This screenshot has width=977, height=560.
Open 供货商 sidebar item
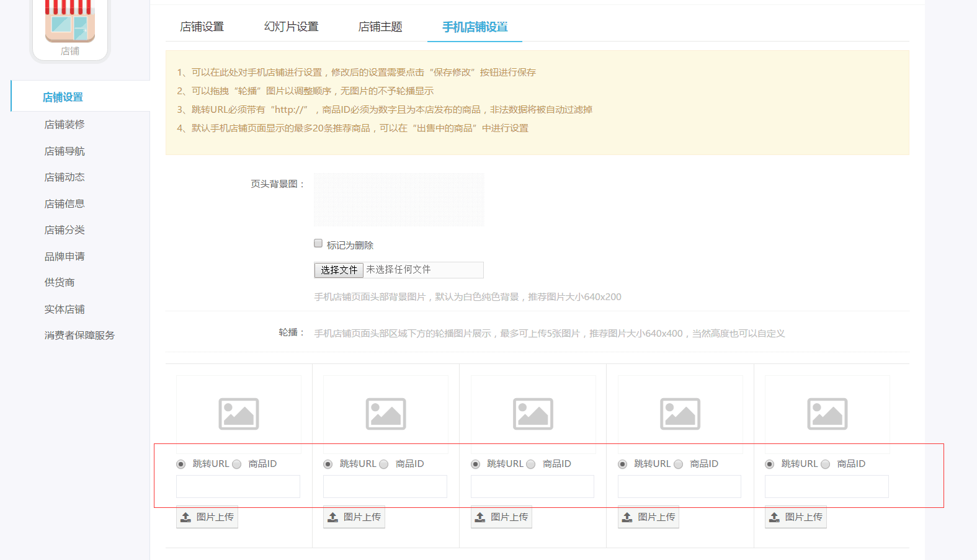[60, 282]
